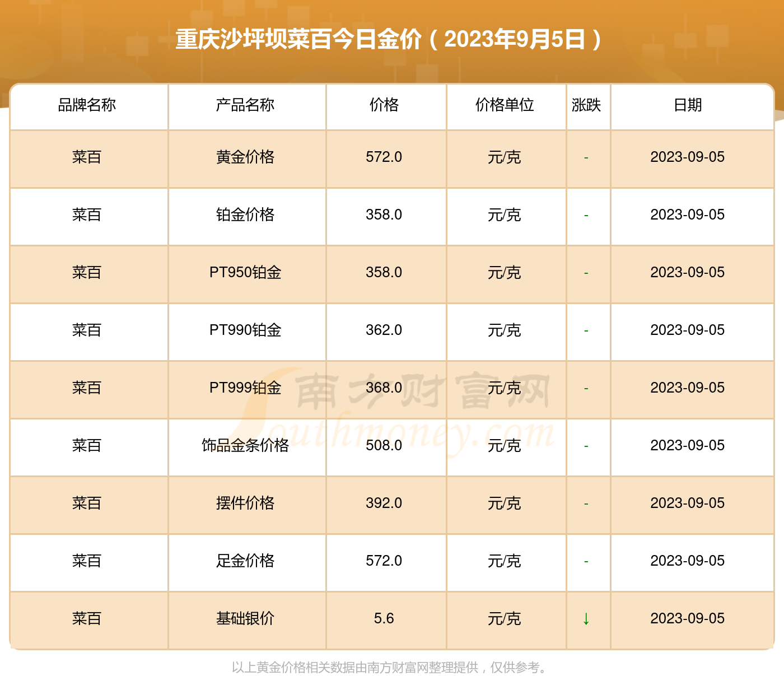This screenshot has height=676, width=784.
Task: Click the 508.0 price value
Action: pyautogui.click(x=384, y=445)
